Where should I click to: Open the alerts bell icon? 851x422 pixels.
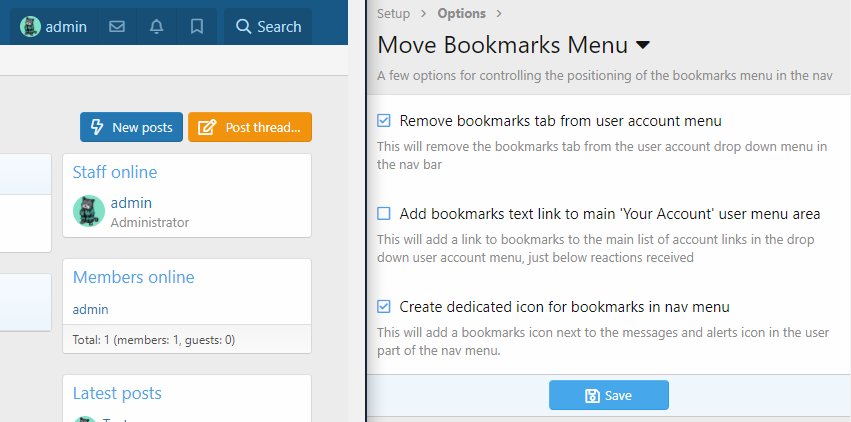click(157, 27)
